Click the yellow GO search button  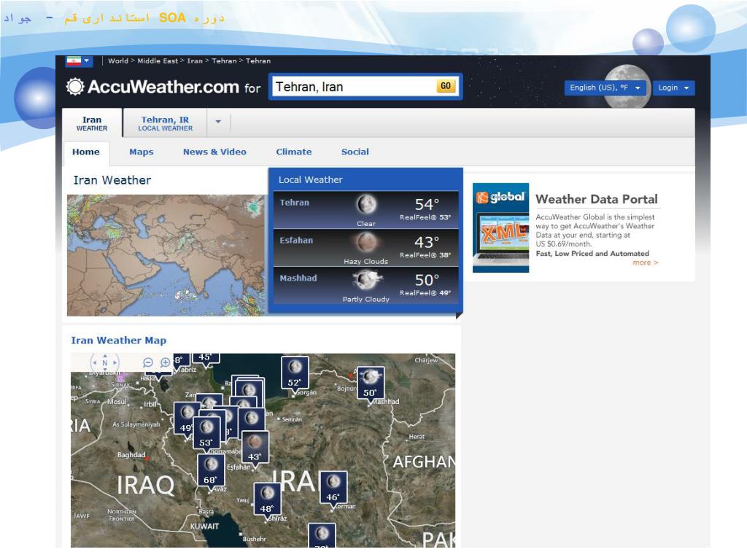click(446, 86)
